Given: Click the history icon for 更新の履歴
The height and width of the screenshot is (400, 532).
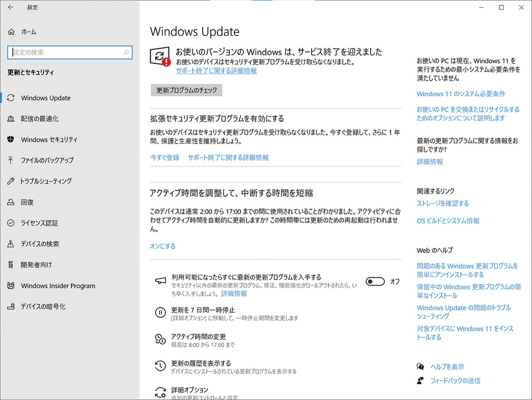Looking at the screenshot, I should tap(160, 366).
